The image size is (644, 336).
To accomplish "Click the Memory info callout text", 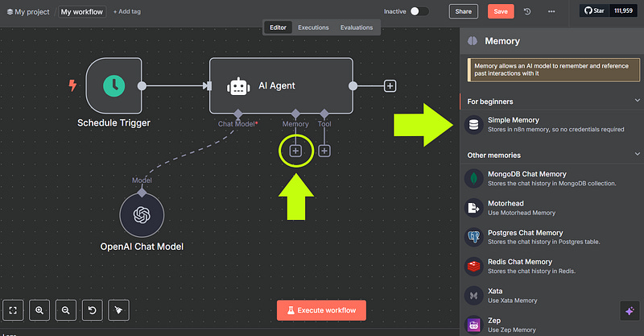I will [551, 69].
